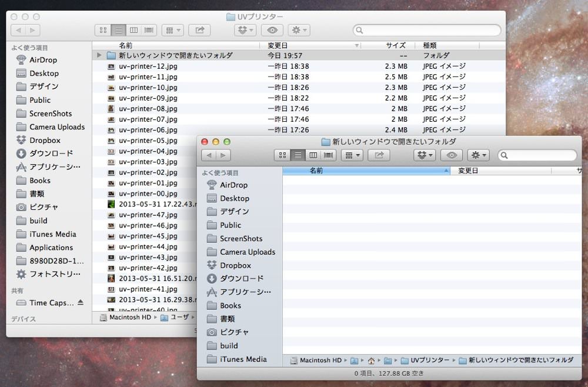Open the Action gear menu in front window
This screenshot has width=588, height=387.
click(479, 155)
